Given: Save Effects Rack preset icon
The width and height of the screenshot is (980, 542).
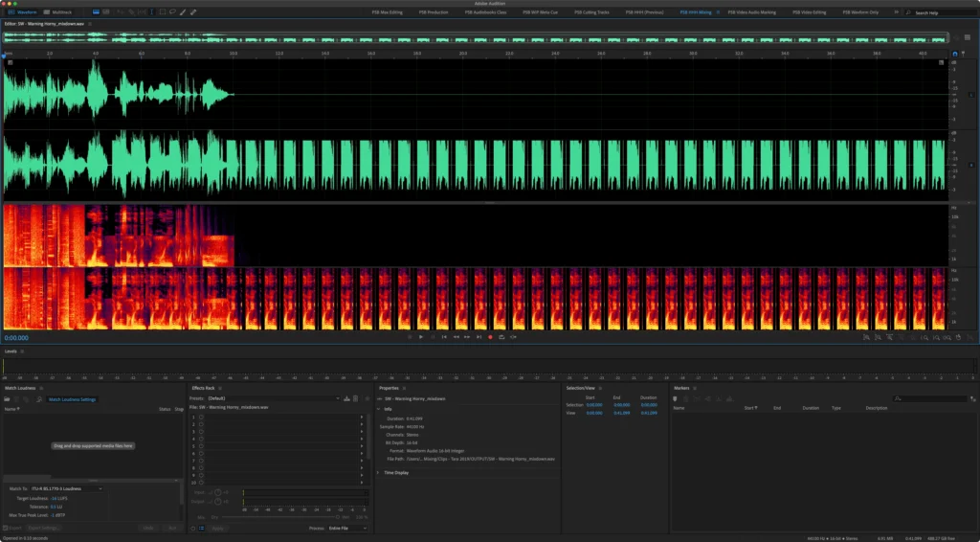Looking at the screenshot, I should pyautogui.click(x=346, y=398).
